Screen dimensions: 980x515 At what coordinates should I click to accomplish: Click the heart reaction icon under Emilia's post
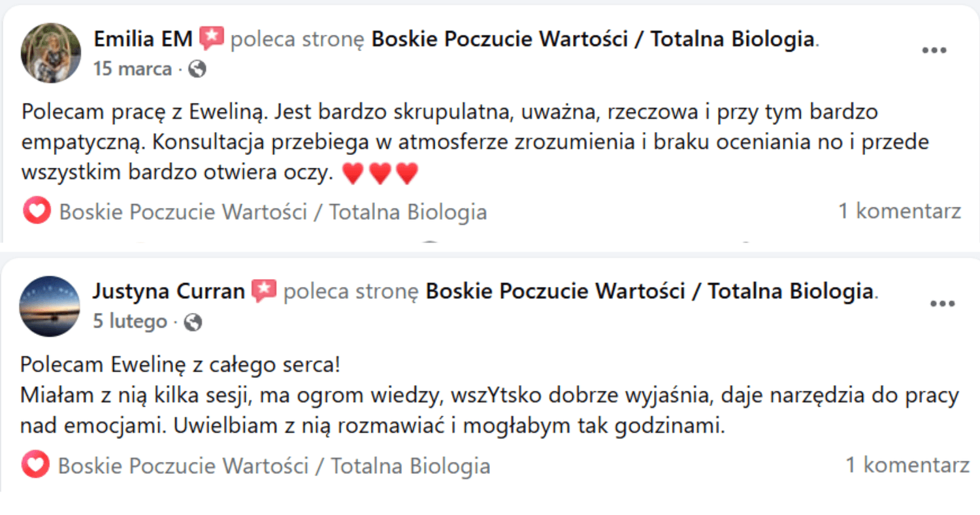[37, 212]
